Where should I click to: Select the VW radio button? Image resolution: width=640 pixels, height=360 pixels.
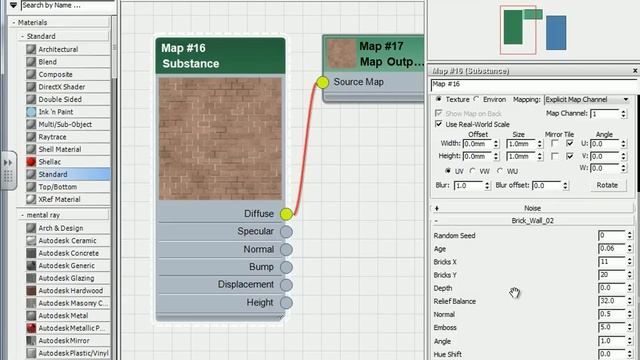[x=473, y=171]
